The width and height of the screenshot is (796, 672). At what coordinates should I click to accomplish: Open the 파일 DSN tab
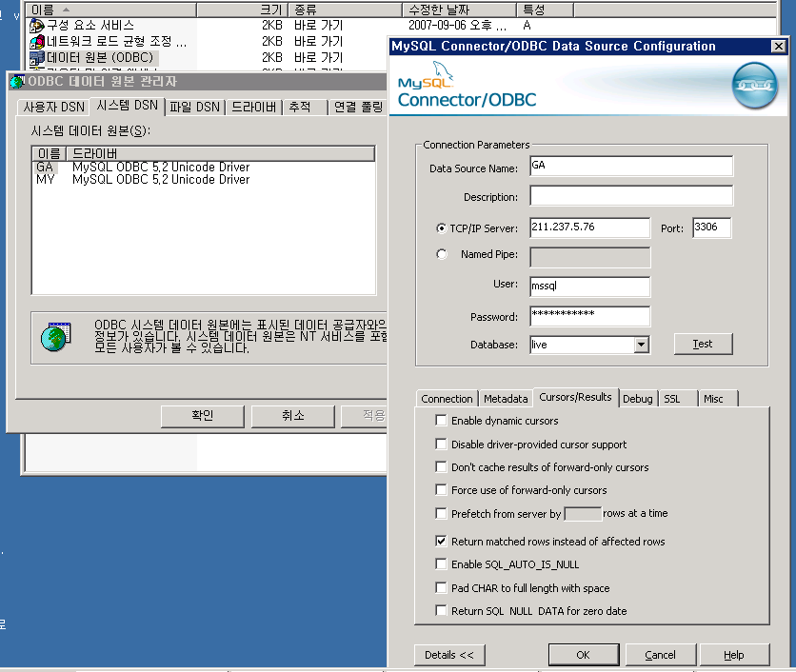195,108
